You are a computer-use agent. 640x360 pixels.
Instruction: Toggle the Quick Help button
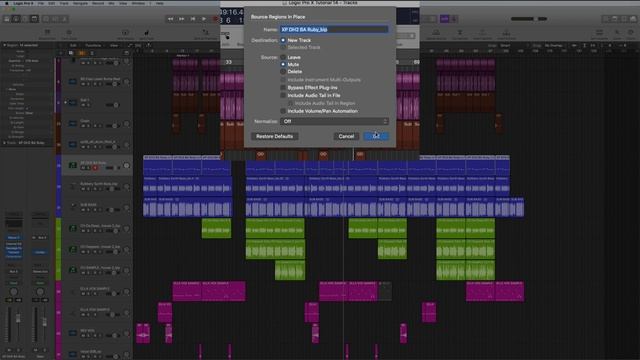[25, 19]
